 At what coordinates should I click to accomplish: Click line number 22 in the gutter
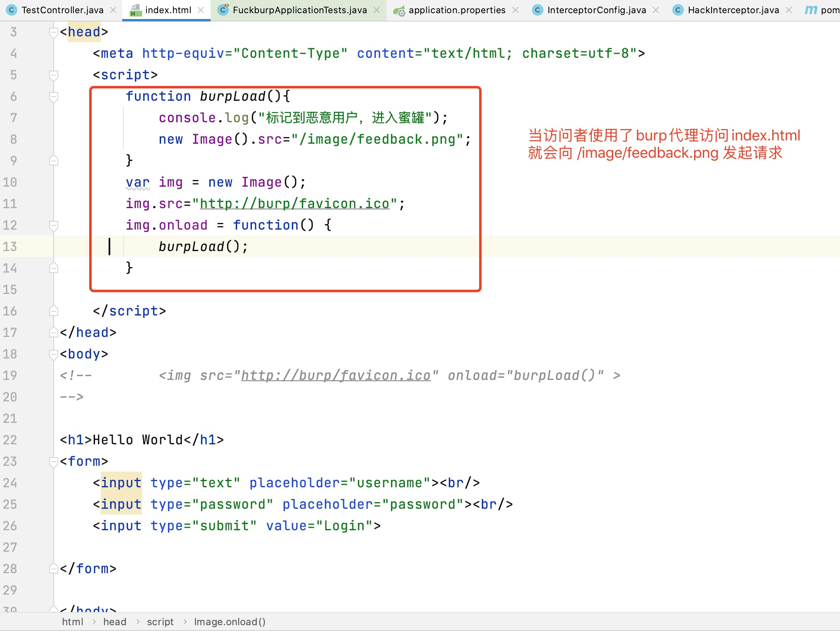(x=10, y=440)
